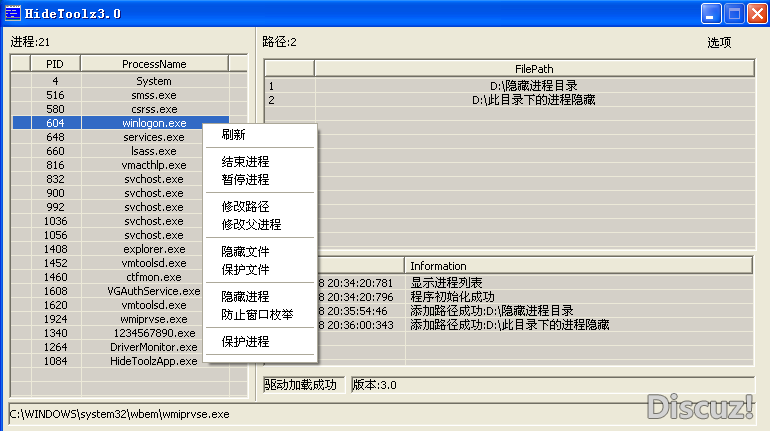Click the FilePath column header
This screenshot has width=770, height=431.
(x=534, y=69)
